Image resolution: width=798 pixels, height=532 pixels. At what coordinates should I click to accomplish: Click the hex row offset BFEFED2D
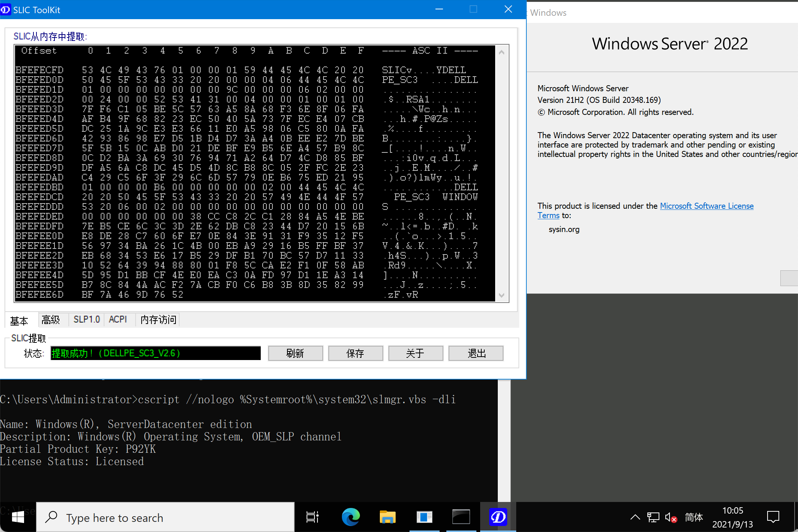(39, 99)
